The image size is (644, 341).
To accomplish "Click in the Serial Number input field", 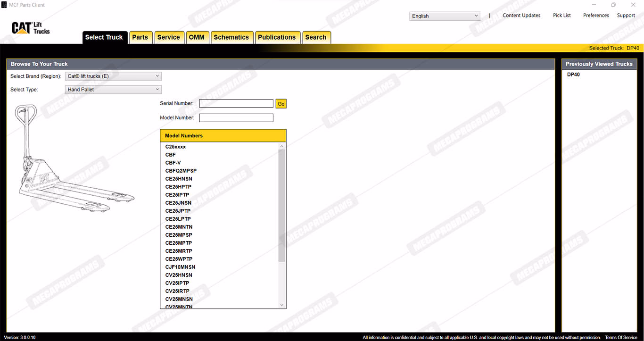I will pos(236,104).
